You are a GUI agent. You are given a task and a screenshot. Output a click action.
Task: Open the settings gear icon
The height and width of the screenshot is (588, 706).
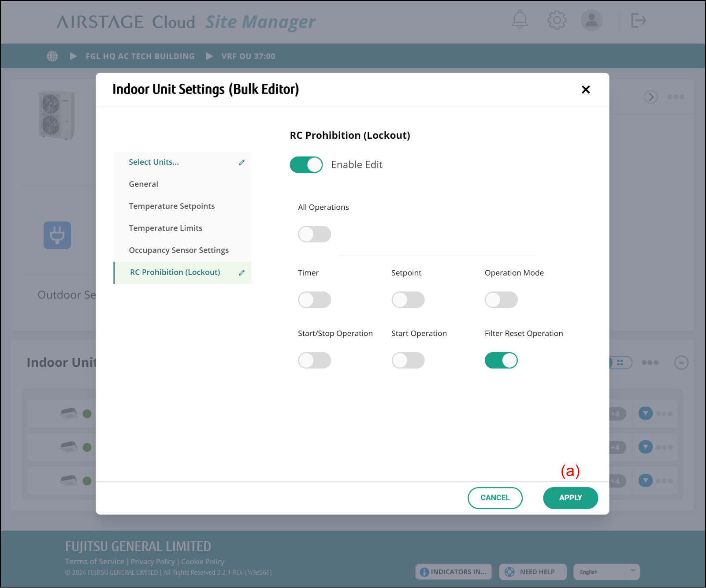(x=557, y=20)
